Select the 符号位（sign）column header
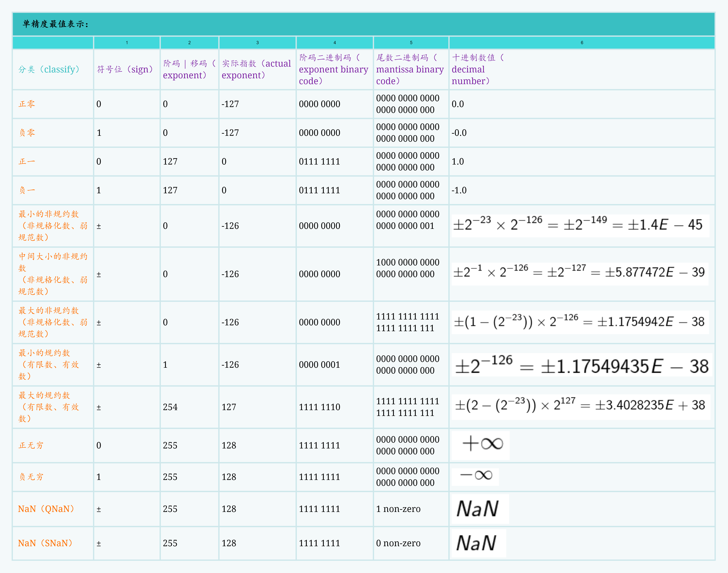Image resolution: width=728 pixels, height=573 pixels. pos(124,70)
